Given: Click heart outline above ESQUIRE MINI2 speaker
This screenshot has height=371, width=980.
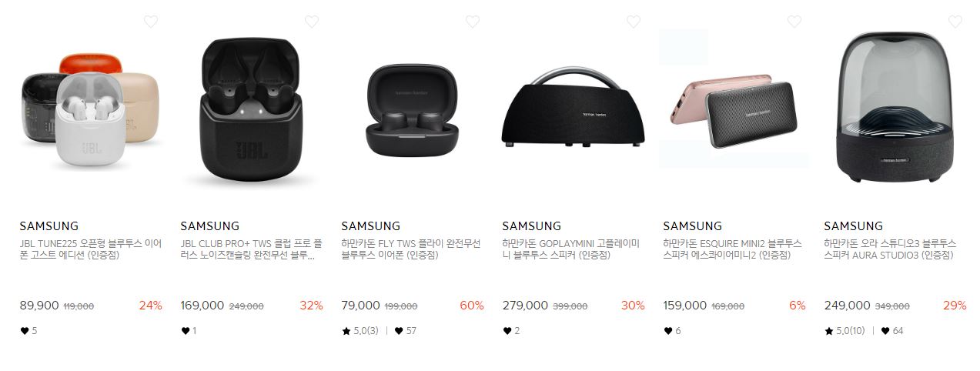Looking at the screenshot, I should point(794,22).
